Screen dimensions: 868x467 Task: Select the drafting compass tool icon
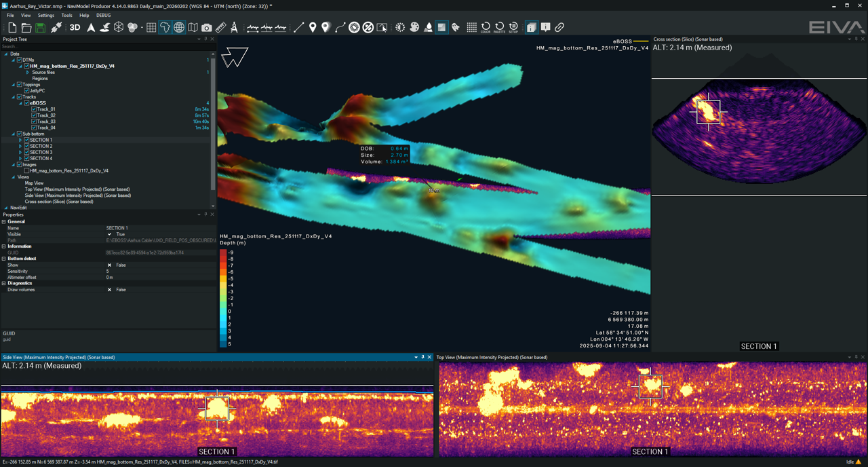[234, 28]
